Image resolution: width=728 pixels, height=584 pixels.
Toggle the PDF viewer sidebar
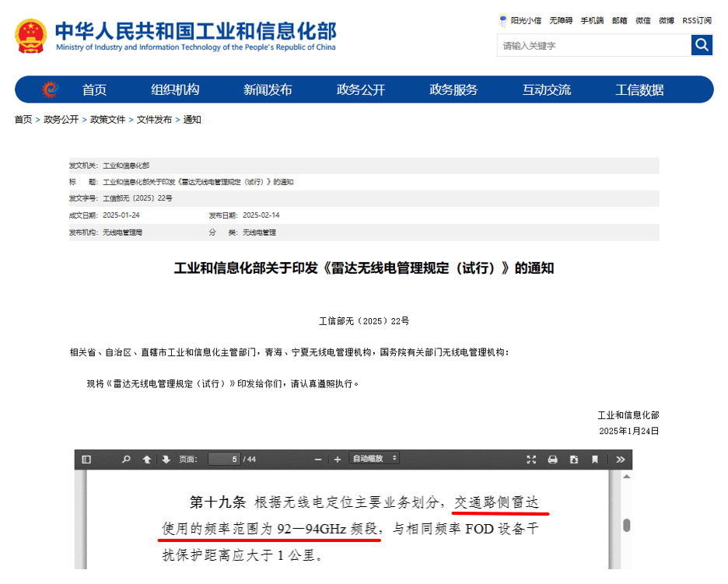tap(86, 460)
